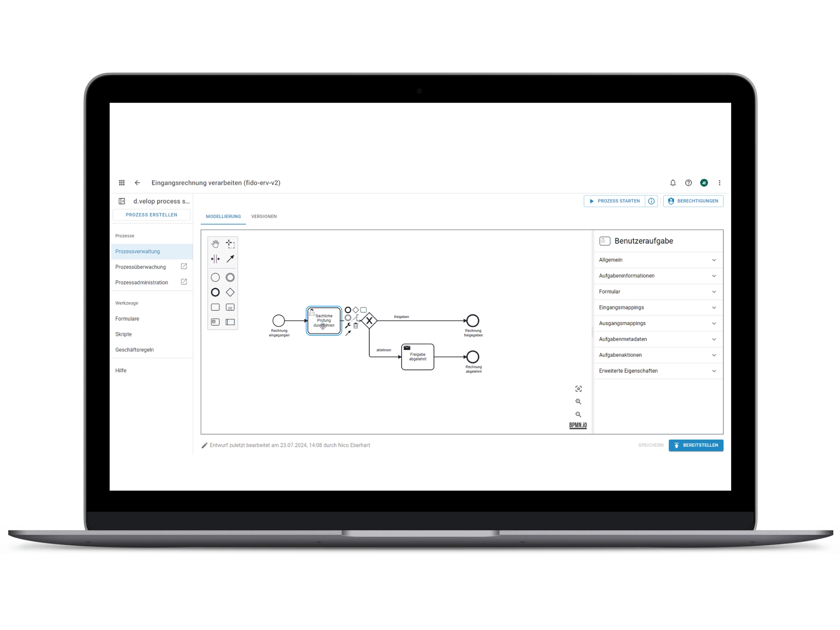This screenshot has width=840, height=630.
Task: Open Prozessüberwachung in the sidebar
Action: (141, 267)
